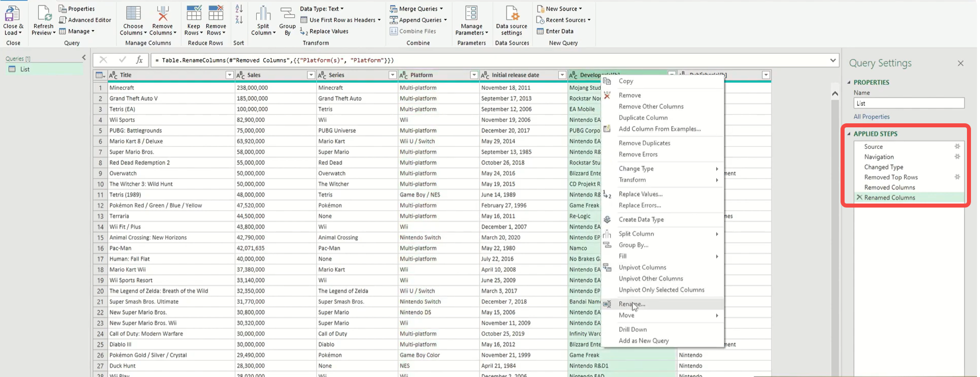This screenshot has width=980, height=377.
Task: Change the Title column data type icon
Action: point(113,75)
